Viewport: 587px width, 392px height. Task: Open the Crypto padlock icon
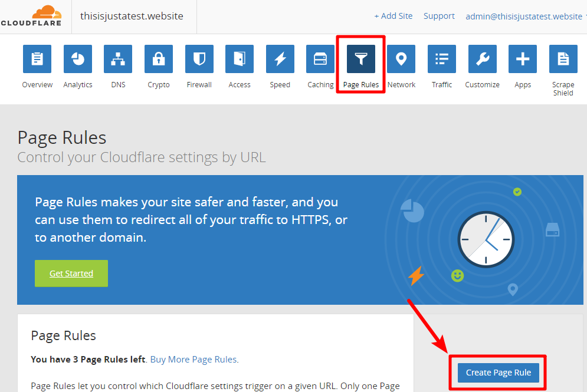point(159,59)
